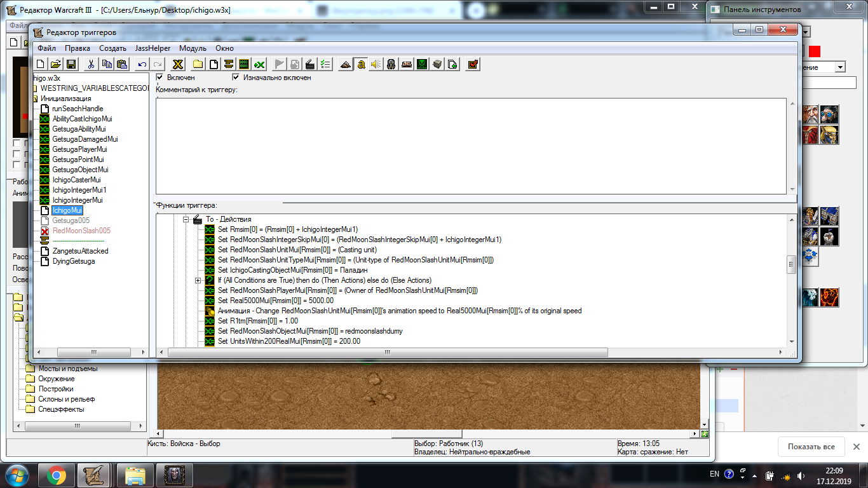Save the map with the floppy disk icon

(x=71, y=64)
